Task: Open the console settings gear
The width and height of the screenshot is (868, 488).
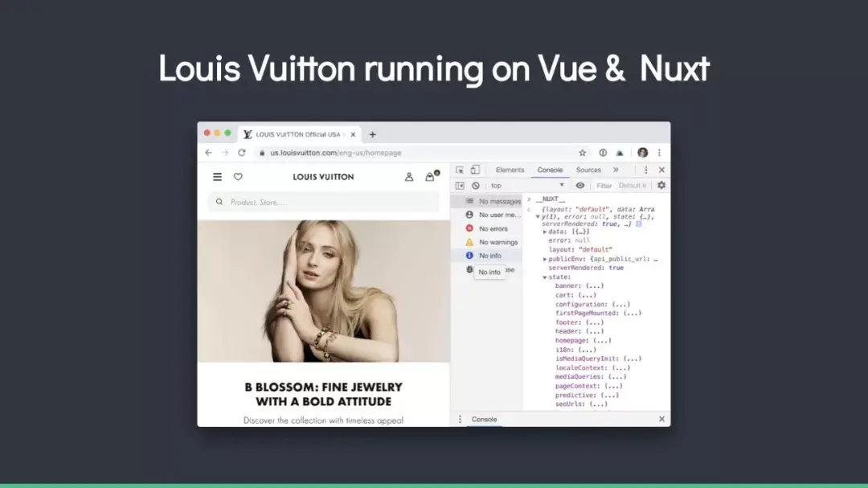Action: pos(661,186)
